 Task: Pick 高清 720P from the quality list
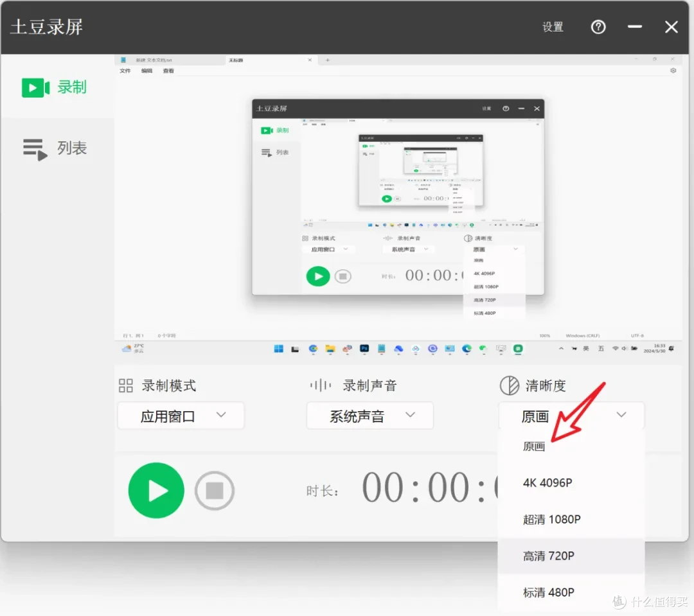point(571,556)
